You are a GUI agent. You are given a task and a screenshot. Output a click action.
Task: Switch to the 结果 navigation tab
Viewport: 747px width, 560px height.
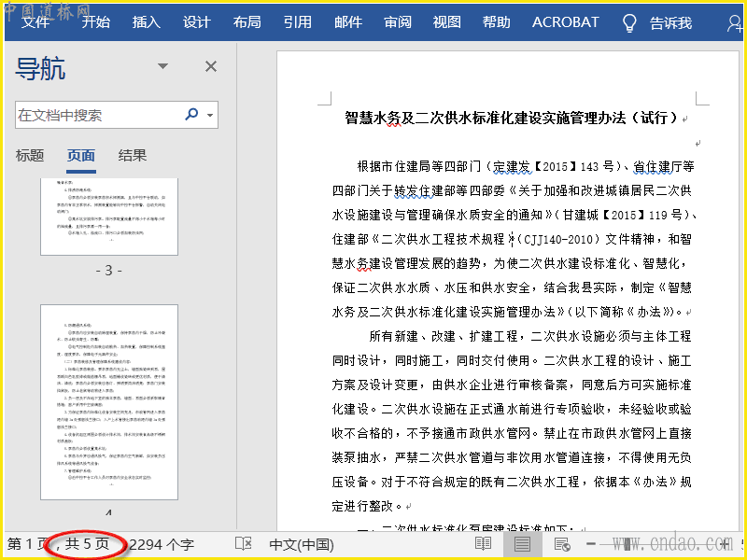(x=133, y=155)
